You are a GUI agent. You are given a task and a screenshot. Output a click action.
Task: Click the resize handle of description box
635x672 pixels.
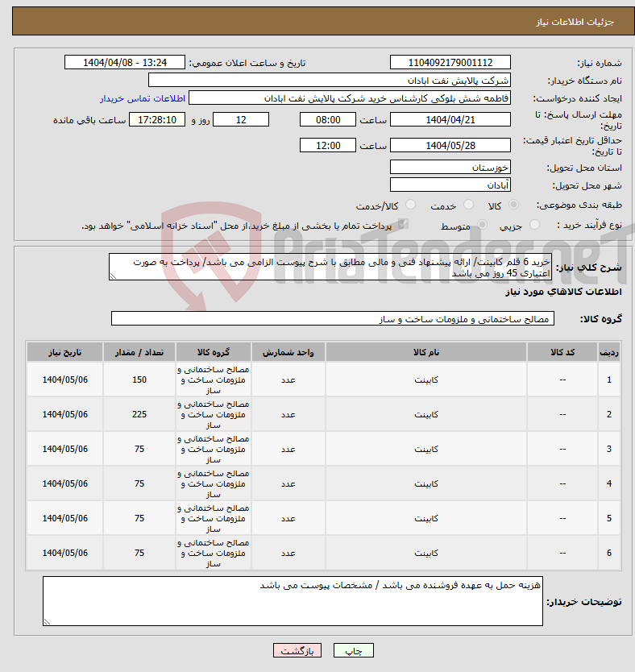pyautogui.click(x=113, y=276)
